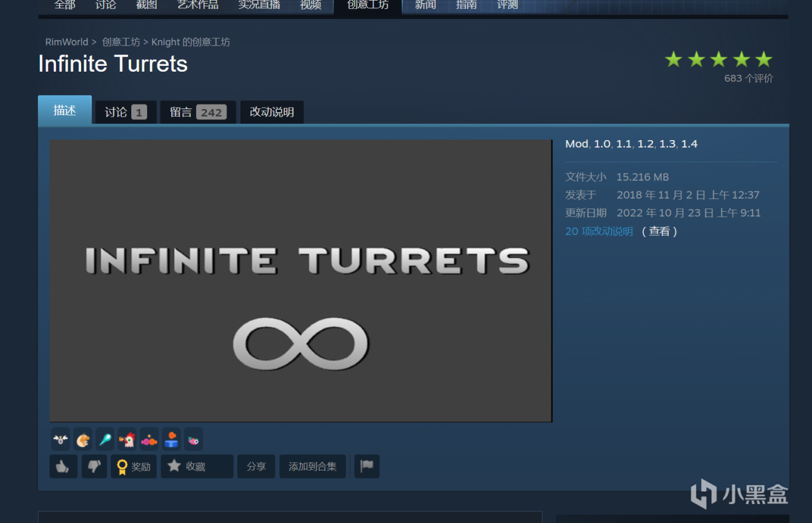The width and height of the screenshot is (812, 523).
Task: Open the 讨论 discussions tab with 1 thread
Action: point(126,112)
